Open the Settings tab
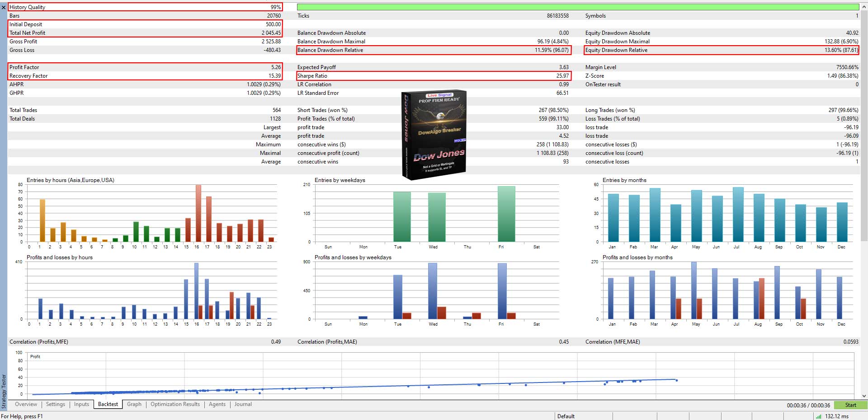868x420 pixels. [56, 404]
